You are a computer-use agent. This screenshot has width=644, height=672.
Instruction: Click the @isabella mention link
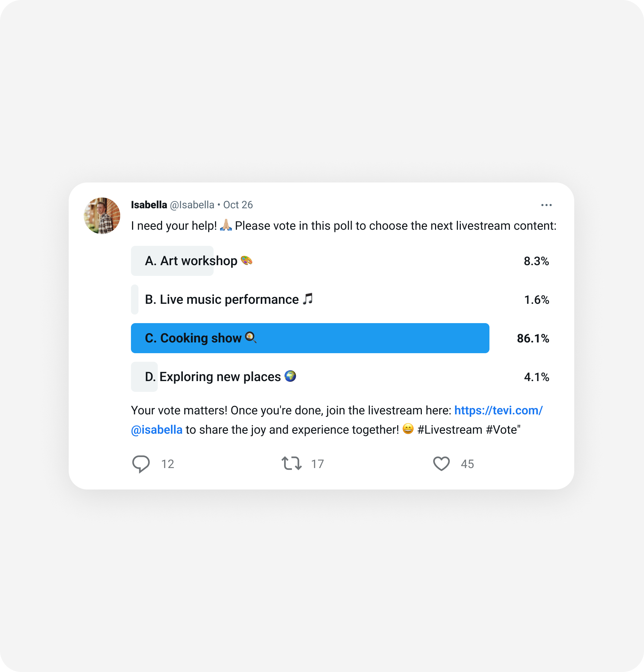157,430
